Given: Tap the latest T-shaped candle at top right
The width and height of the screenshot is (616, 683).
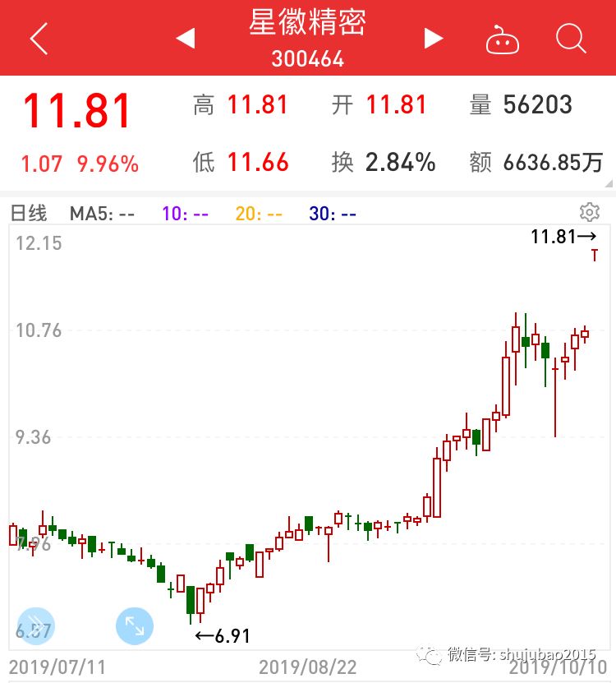Looking at the screenshot, I should 595,255.
